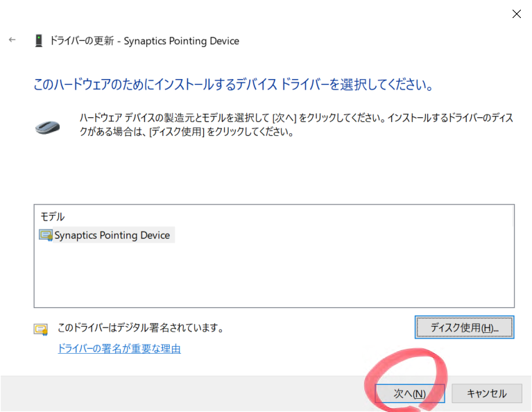
Task: Click the gray mouse hardware icon
Action: pyautogui.click(x=47, y=127)
